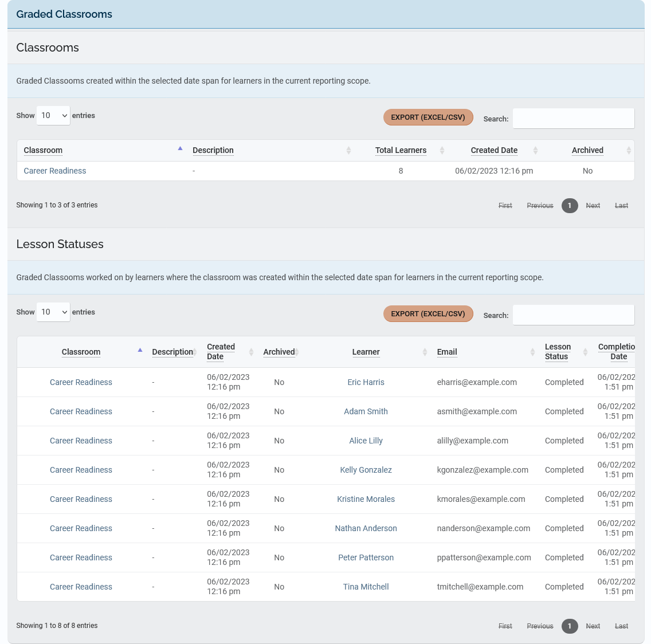Screen dimensions: 651x644
Task: Sort Classrooms table by Description arrows
Action: (349, 150)
